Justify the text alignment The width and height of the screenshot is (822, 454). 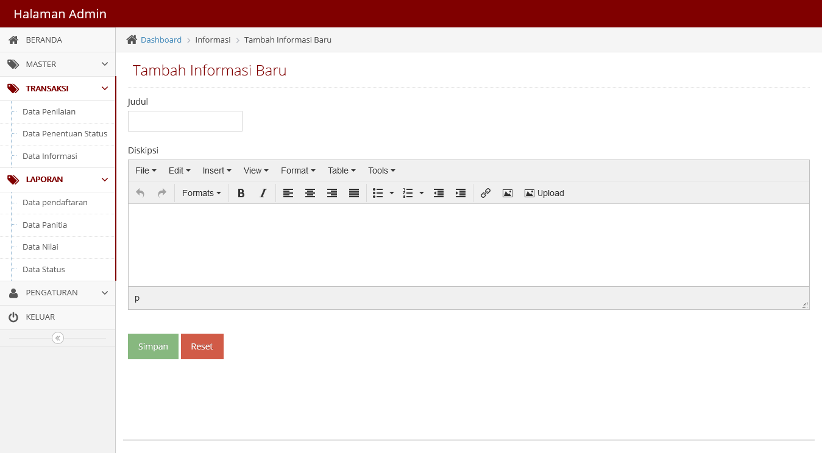[354, 193]
